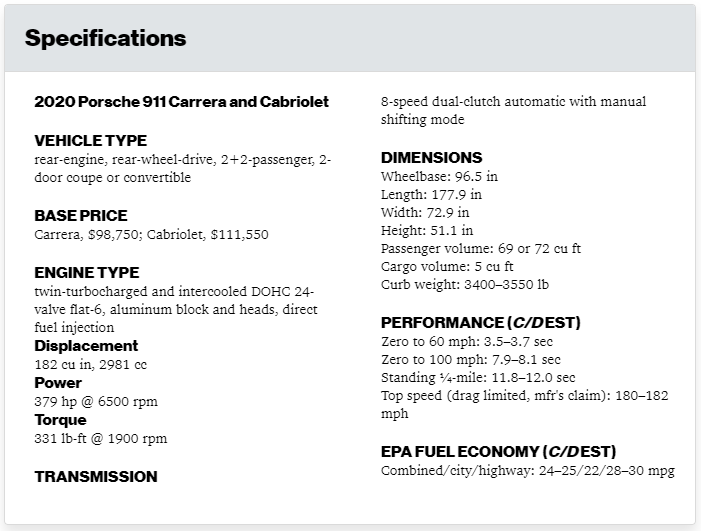Select the Zero to 60 mph line
701x531 pixels.
pos(467,342)
